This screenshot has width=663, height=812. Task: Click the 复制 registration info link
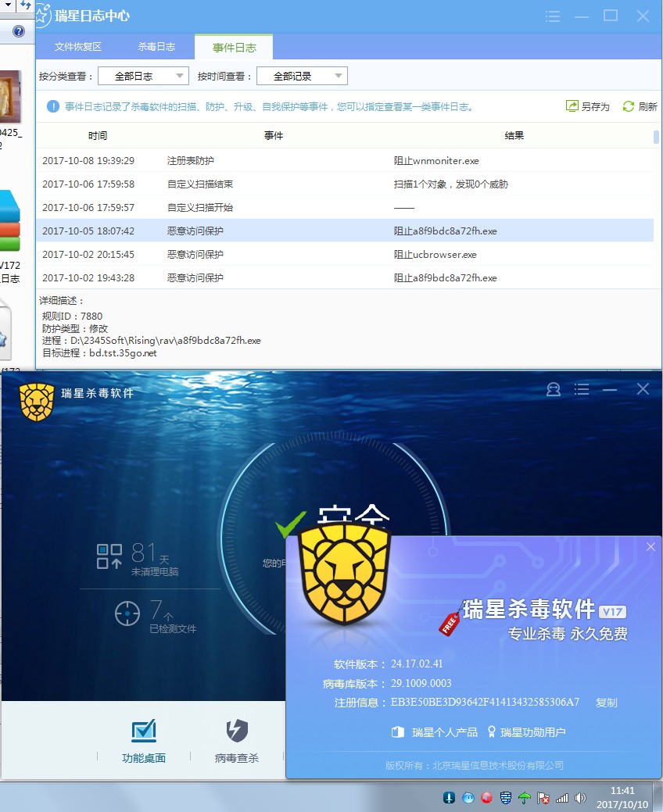click(607, 703)
